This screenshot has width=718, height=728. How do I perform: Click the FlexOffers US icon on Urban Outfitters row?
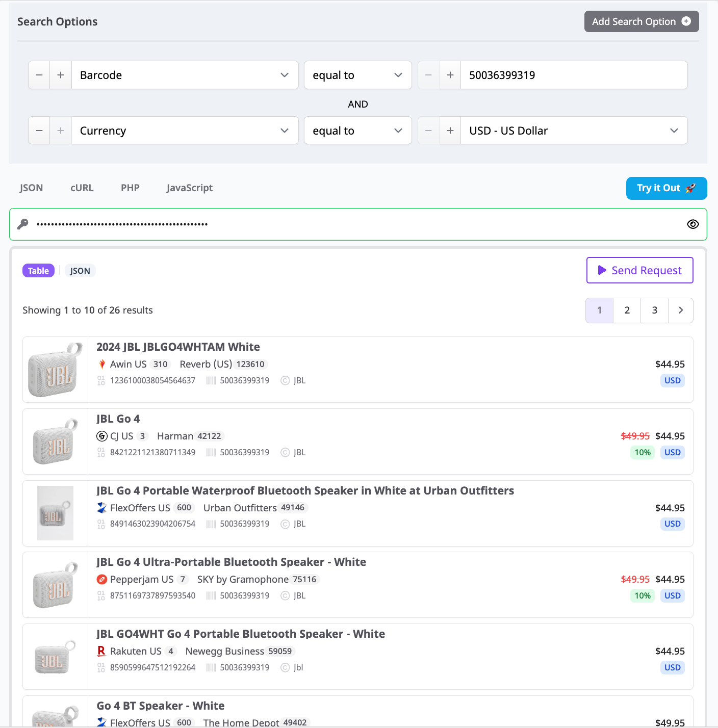tap(102, 508)
